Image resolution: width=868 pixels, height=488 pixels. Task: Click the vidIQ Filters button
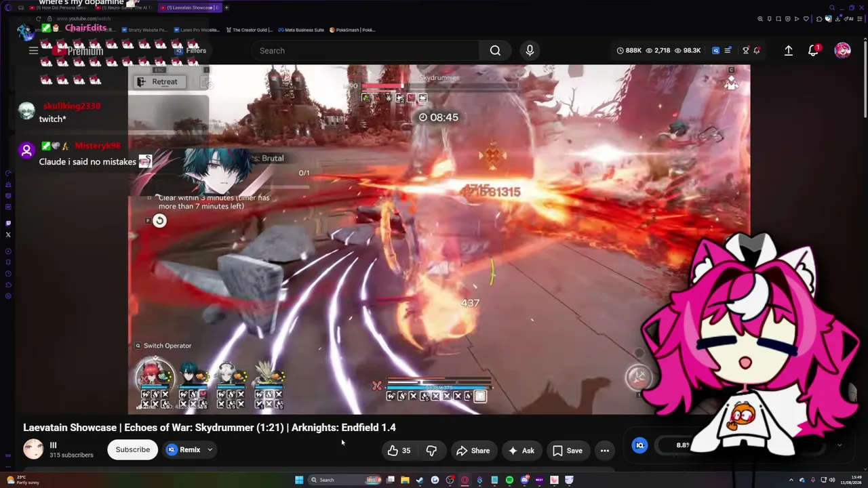click(x=190, y=51)
